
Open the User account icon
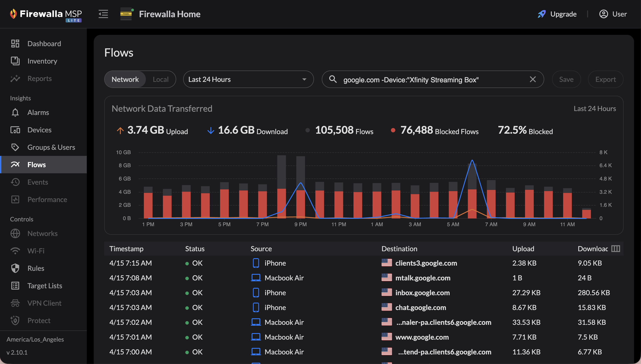click(603, 14)
